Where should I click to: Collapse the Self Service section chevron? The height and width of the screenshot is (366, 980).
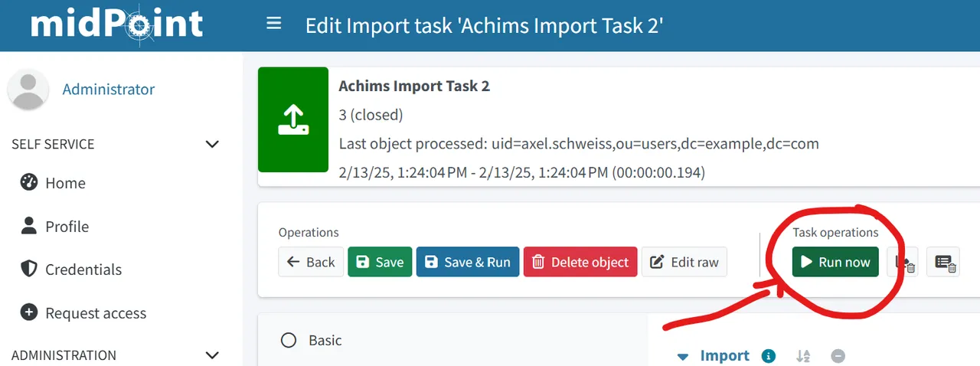(213, 144)
